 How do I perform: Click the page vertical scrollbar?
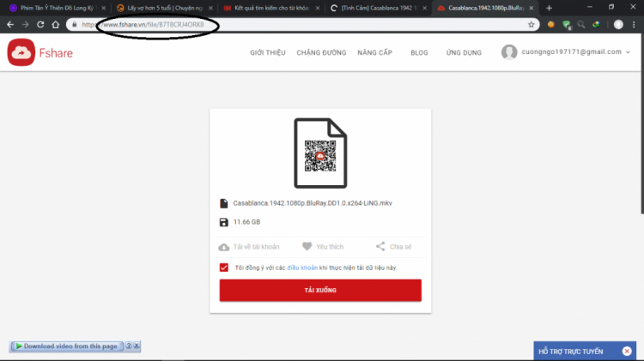642,123
